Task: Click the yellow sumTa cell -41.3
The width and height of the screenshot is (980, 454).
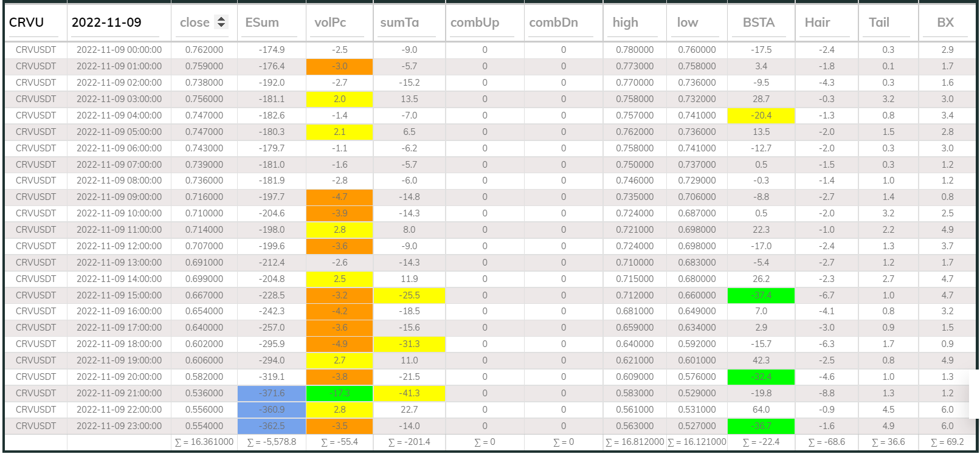Action: coord(409,393)
